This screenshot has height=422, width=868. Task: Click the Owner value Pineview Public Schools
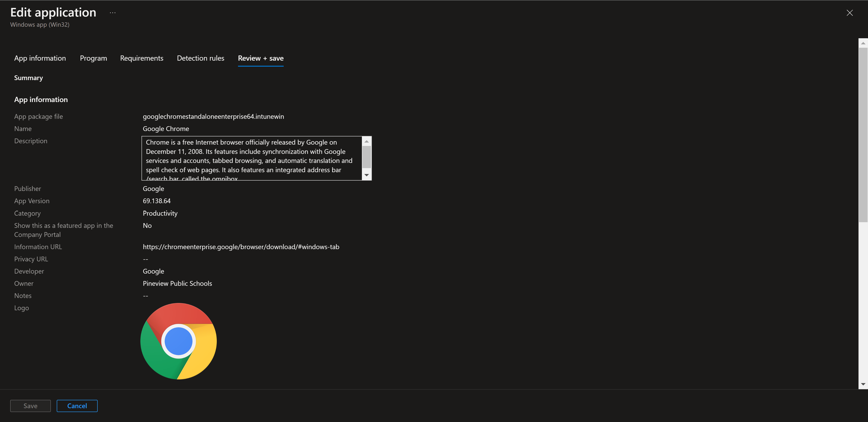(x=177, y=283)
